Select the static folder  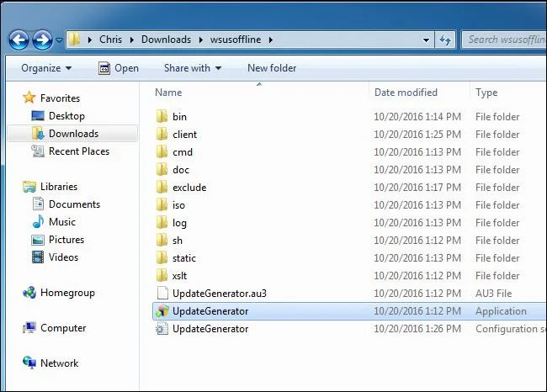(183, 258)
